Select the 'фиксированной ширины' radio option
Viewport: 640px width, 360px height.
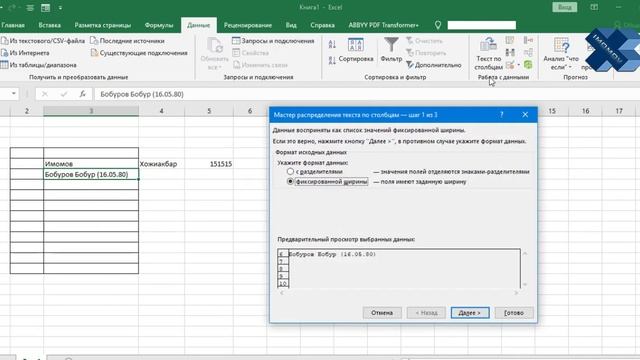[290, 182]
